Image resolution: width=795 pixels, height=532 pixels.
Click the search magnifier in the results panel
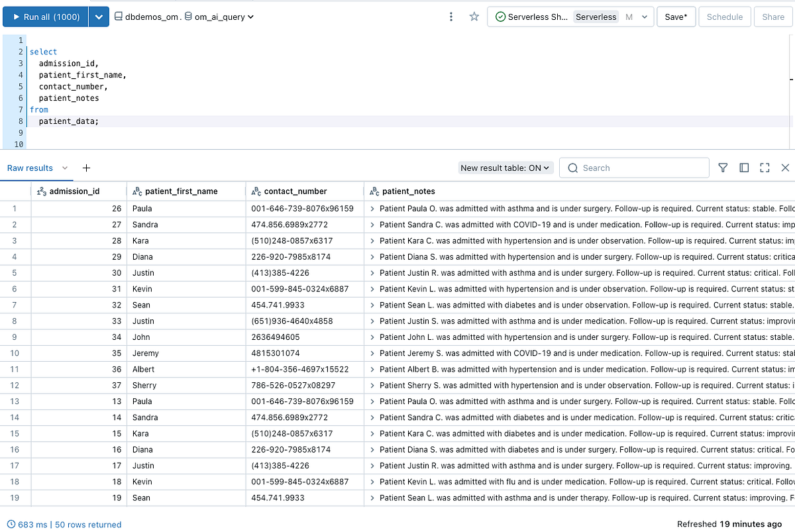[572, 168]
